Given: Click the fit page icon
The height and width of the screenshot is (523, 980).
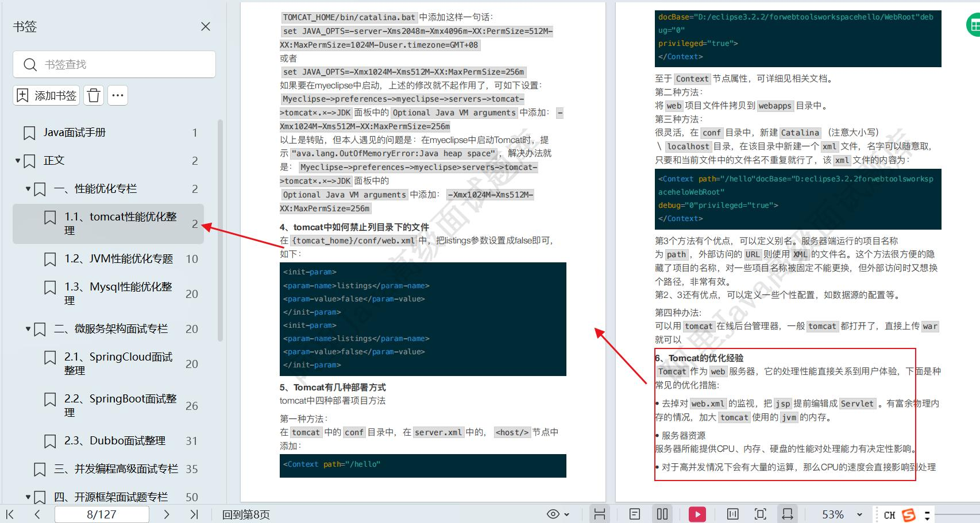Looking at the screenshot, I should click(760, 514).
